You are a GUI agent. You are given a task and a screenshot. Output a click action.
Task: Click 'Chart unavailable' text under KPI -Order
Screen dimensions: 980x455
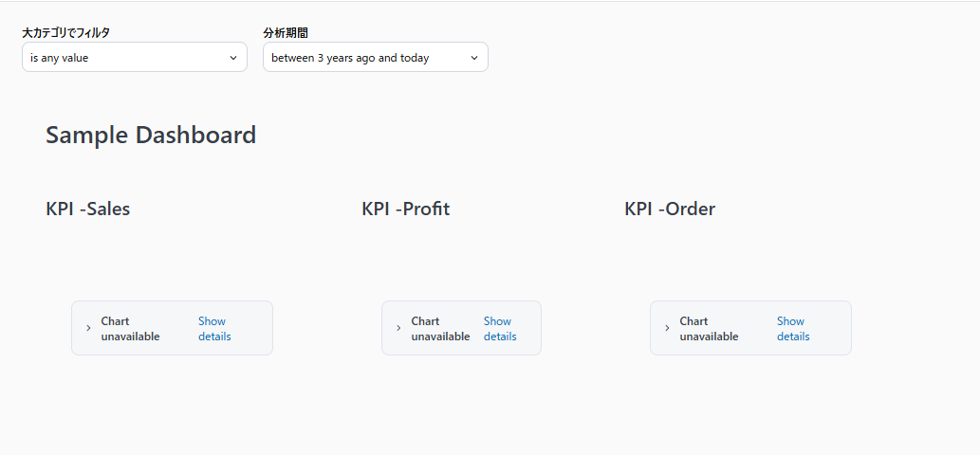point(709,328)
